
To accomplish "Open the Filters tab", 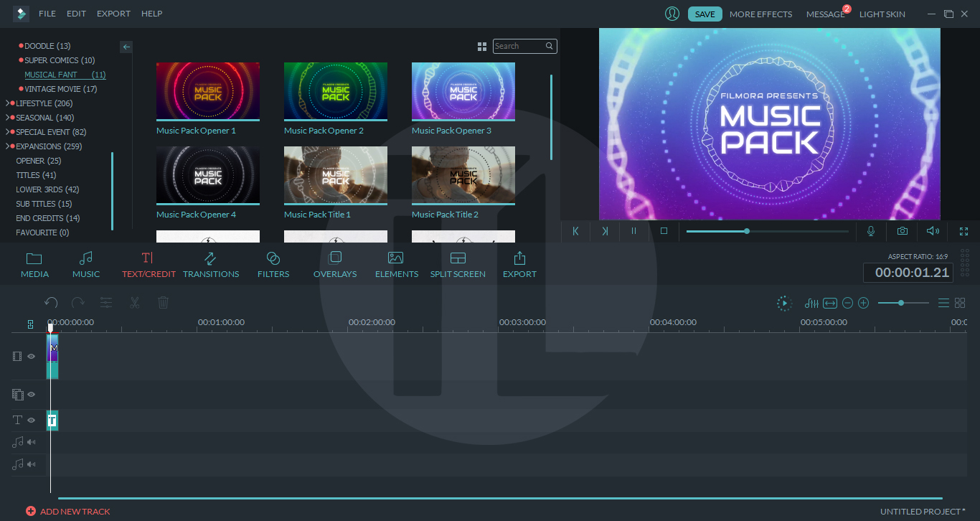I will pyautogui.click(x=273, y=265).
